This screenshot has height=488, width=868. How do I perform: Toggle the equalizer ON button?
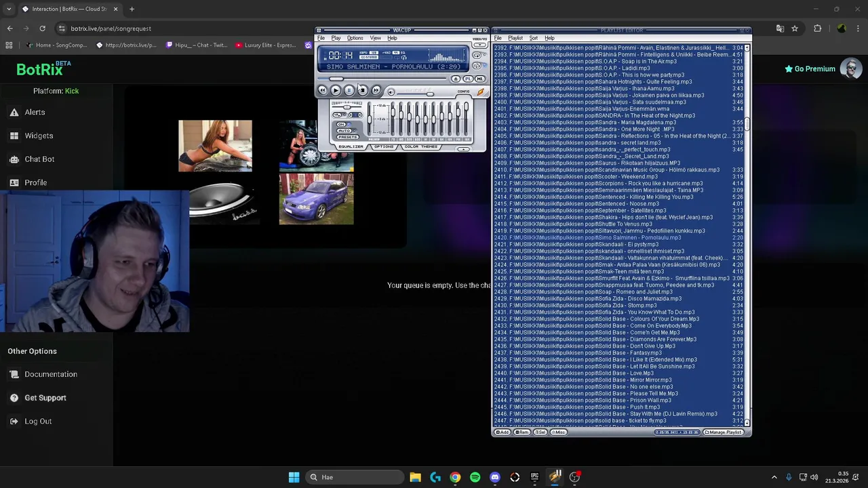point(341,124)
